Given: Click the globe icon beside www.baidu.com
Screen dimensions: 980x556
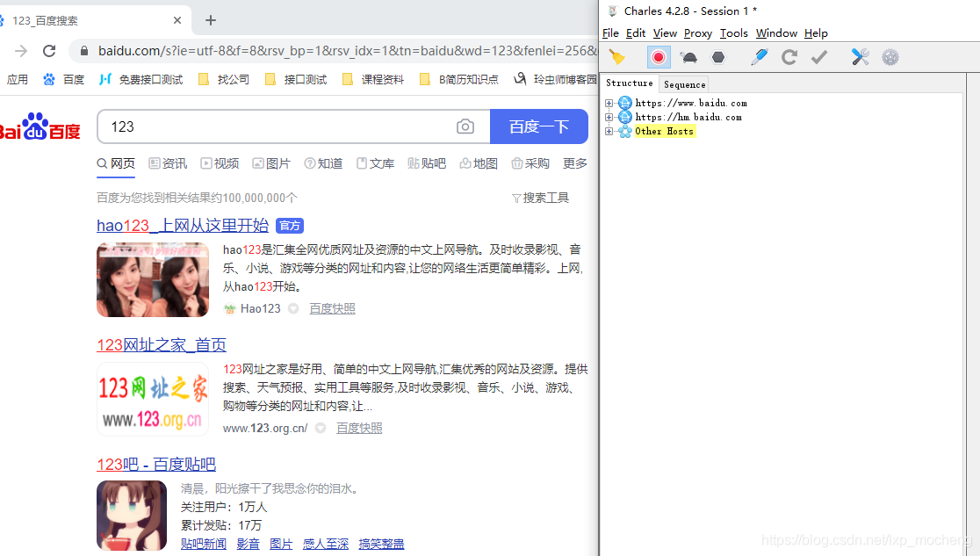Looking at the screenshot, I should coord(625,103).
